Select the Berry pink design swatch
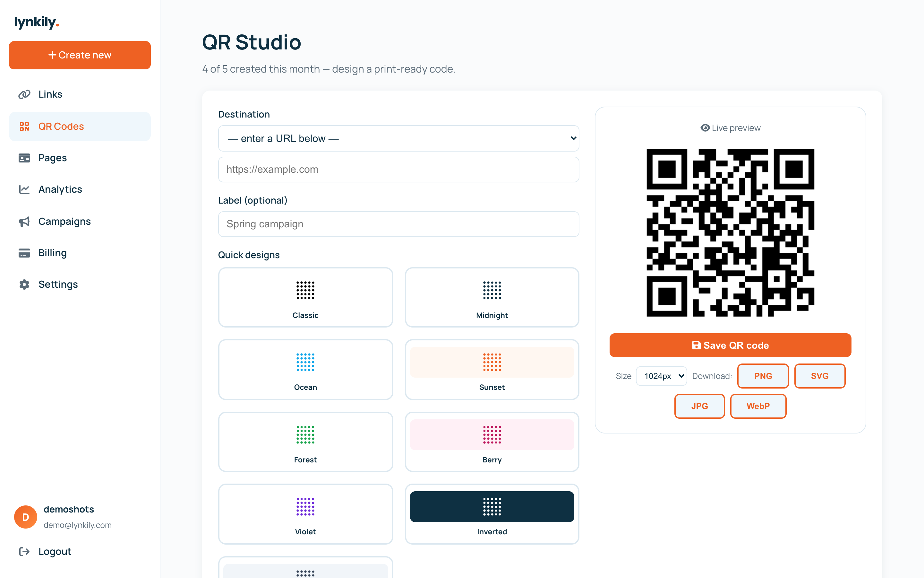Screen dimensions: 924x578 492,435
